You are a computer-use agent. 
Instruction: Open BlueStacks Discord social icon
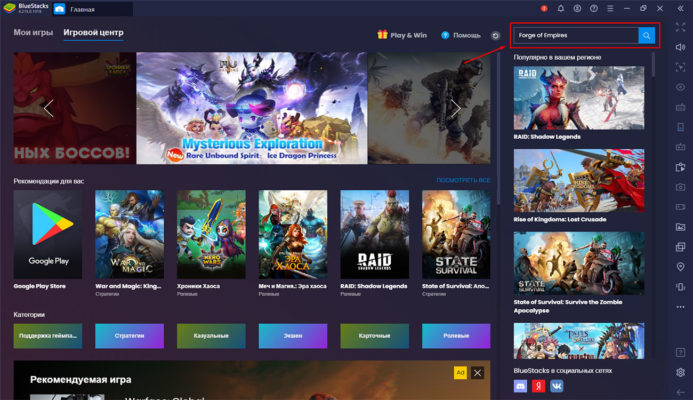coord(520,386)
